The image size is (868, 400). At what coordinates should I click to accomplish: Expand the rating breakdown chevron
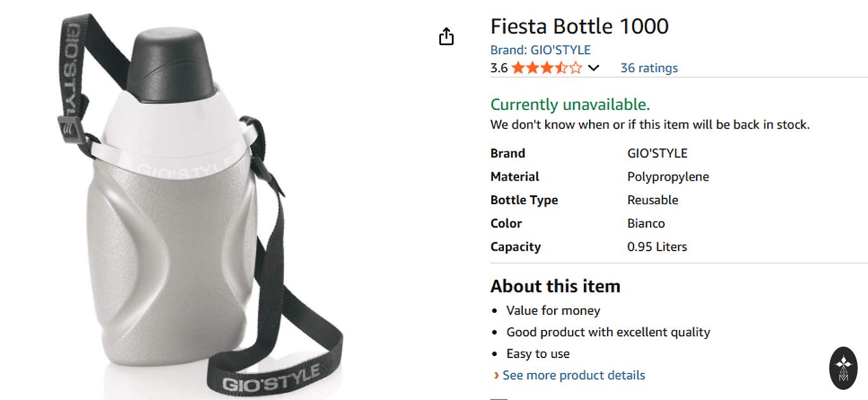point(593,68)
